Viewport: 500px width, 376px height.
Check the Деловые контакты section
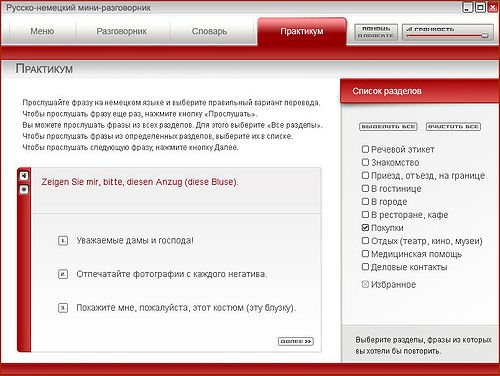[x=365, y=267]
